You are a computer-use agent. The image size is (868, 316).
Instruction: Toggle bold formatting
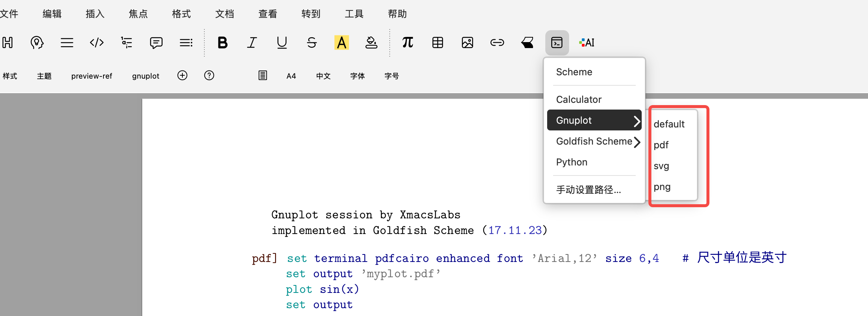[223, 42]
